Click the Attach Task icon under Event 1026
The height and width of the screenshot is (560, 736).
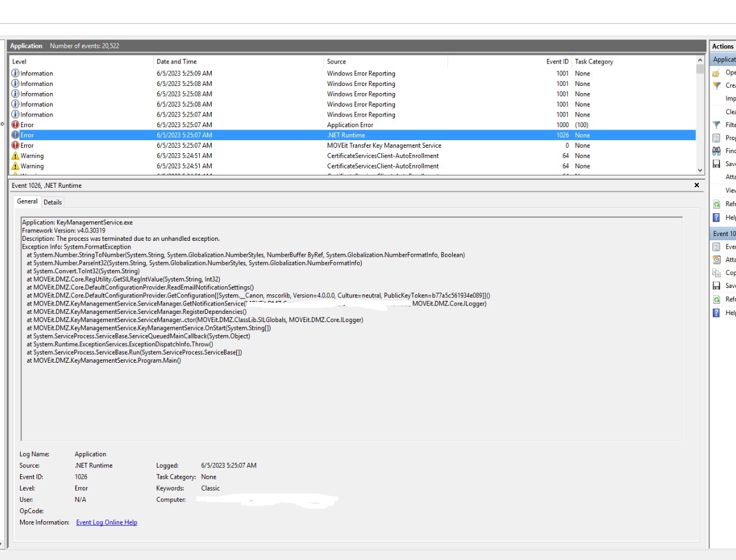tap(716, 260)
